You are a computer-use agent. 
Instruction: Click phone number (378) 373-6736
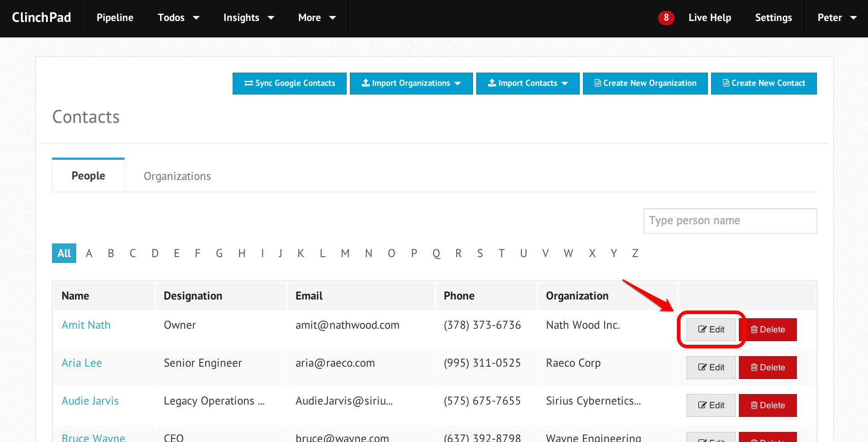pyautogui.click(x=482, y=325)
